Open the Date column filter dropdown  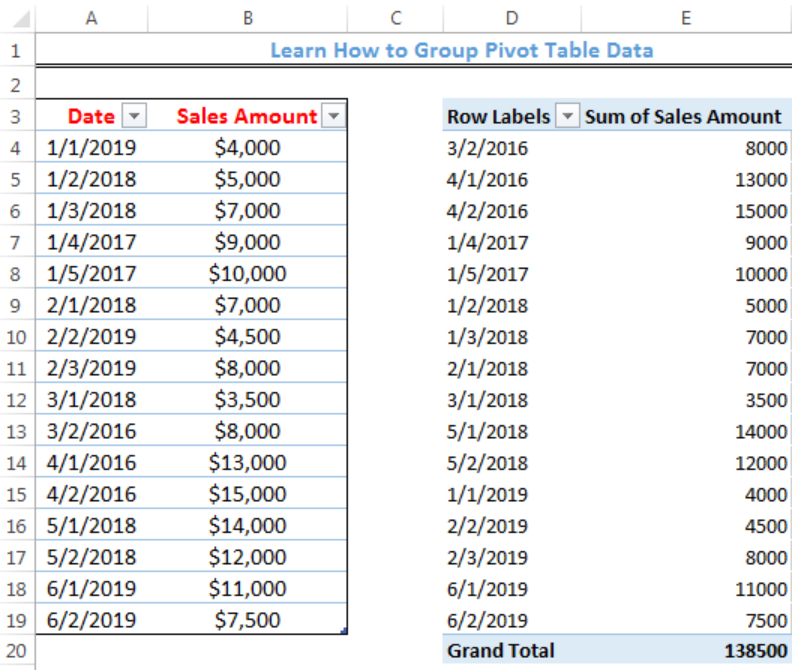pyautogui.click(x=134, y=116)
